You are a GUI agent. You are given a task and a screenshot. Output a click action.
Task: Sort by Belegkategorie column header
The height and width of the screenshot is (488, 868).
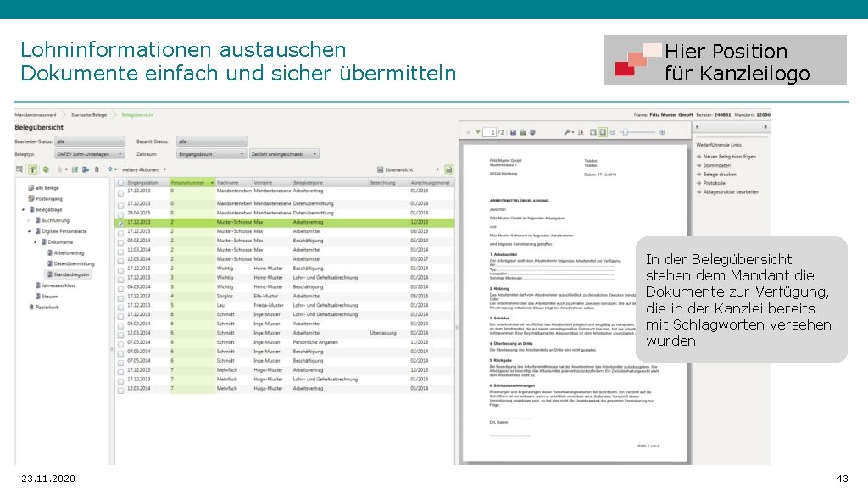[330, 182]
